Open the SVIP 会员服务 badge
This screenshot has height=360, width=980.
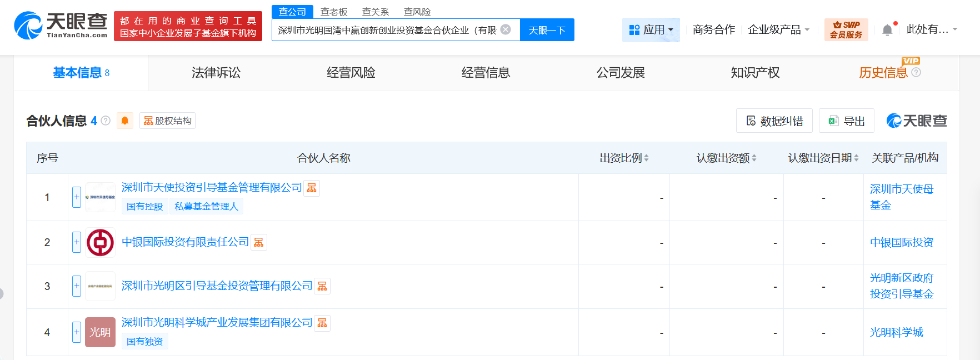coord(846,29)
